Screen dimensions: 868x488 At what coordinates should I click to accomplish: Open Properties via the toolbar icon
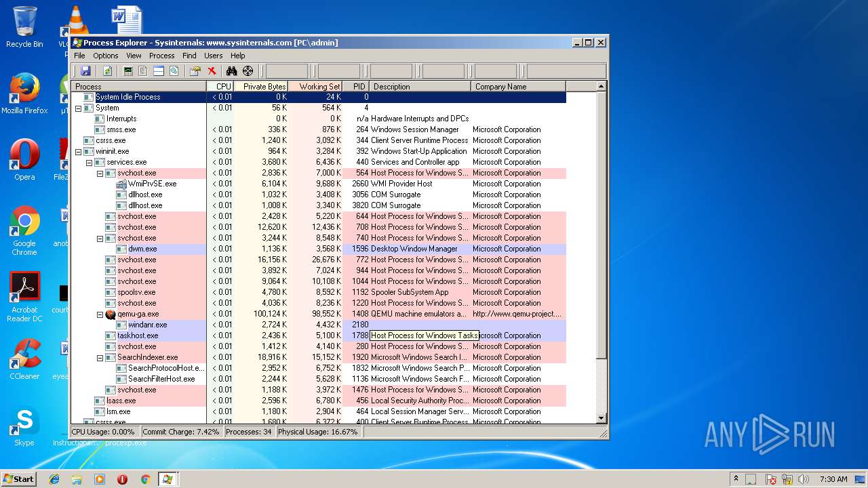(x=195, y=71)
